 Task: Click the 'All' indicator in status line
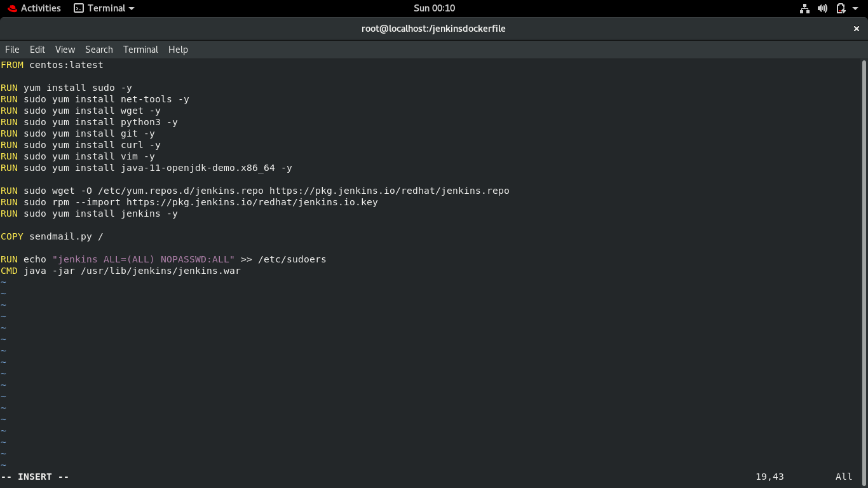coord(844,477)
